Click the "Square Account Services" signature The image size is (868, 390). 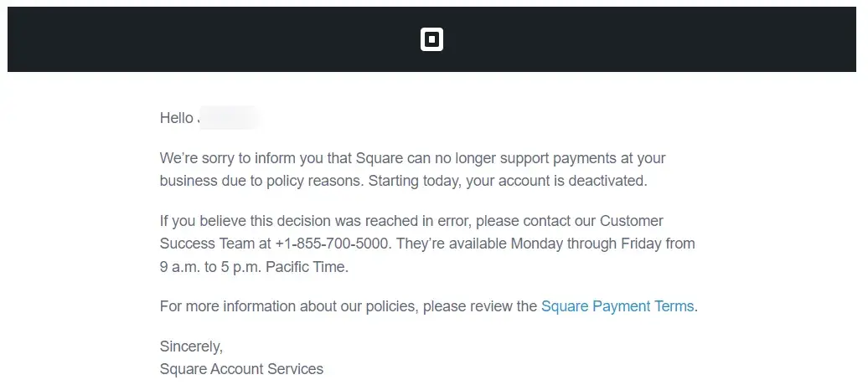(241, 369)
